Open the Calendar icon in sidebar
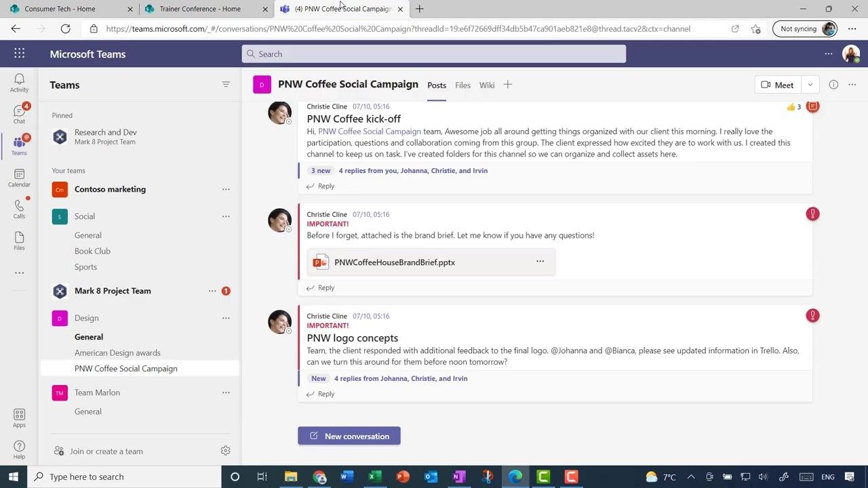This screenshot has width=868, height=488. point(19,178)
